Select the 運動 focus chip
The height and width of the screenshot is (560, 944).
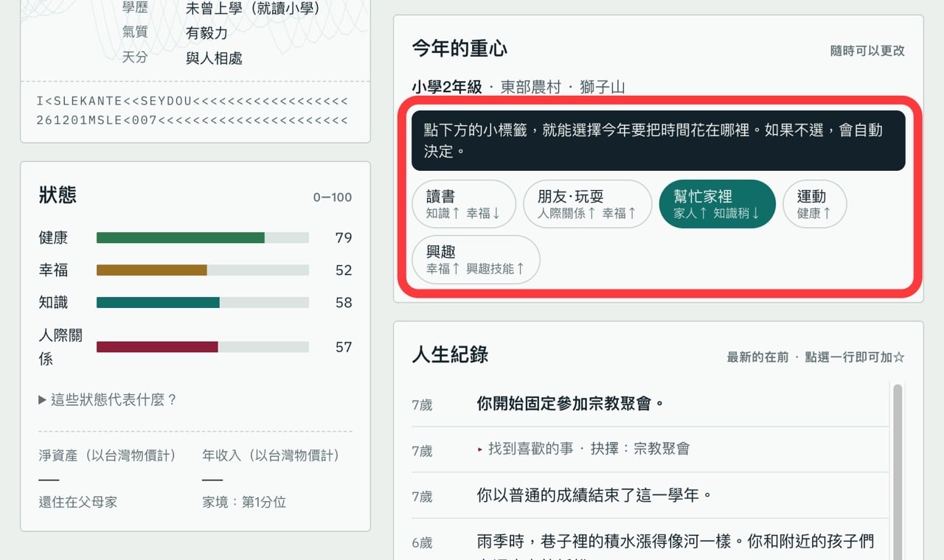pos(814,204)
